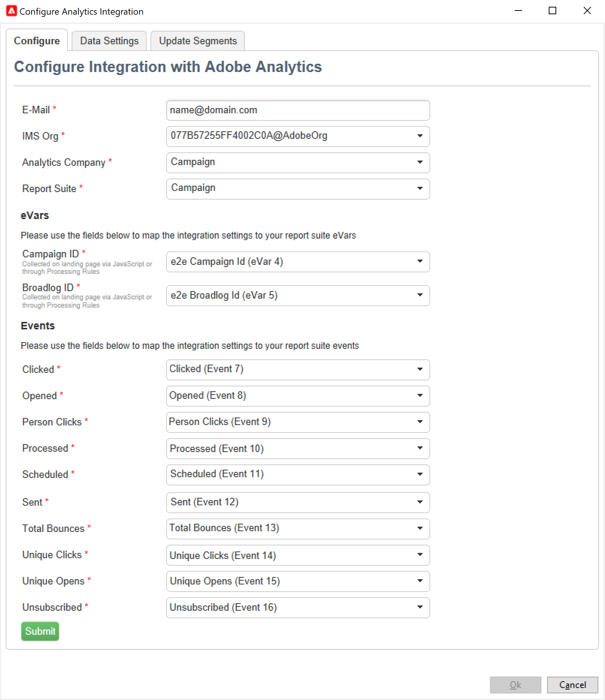Switch to the Data Settings tab

pos(109,41)
